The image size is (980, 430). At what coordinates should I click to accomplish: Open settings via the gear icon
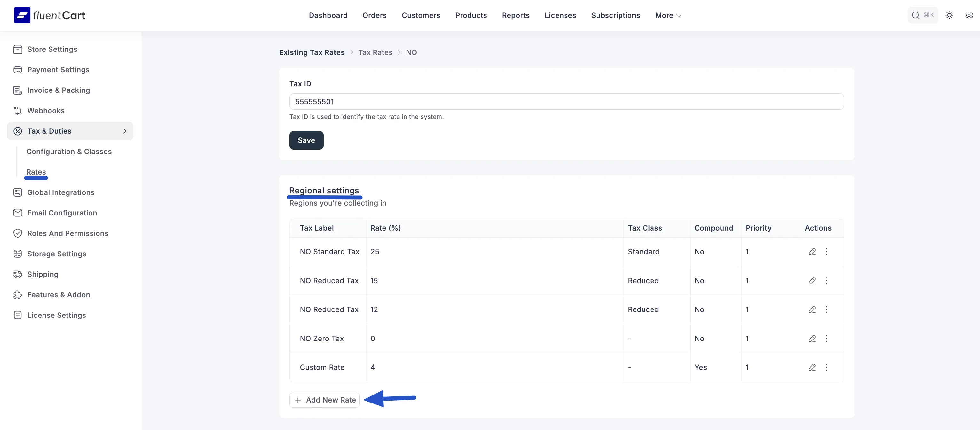[x=968, y=15]
